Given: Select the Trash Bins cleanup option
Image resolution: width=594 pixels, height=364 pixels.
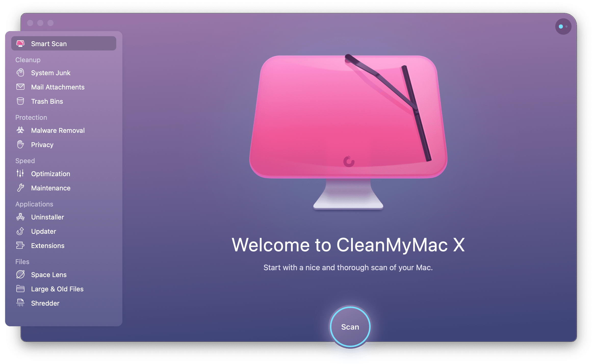Looking at the screenshot, I should (47, 100).
